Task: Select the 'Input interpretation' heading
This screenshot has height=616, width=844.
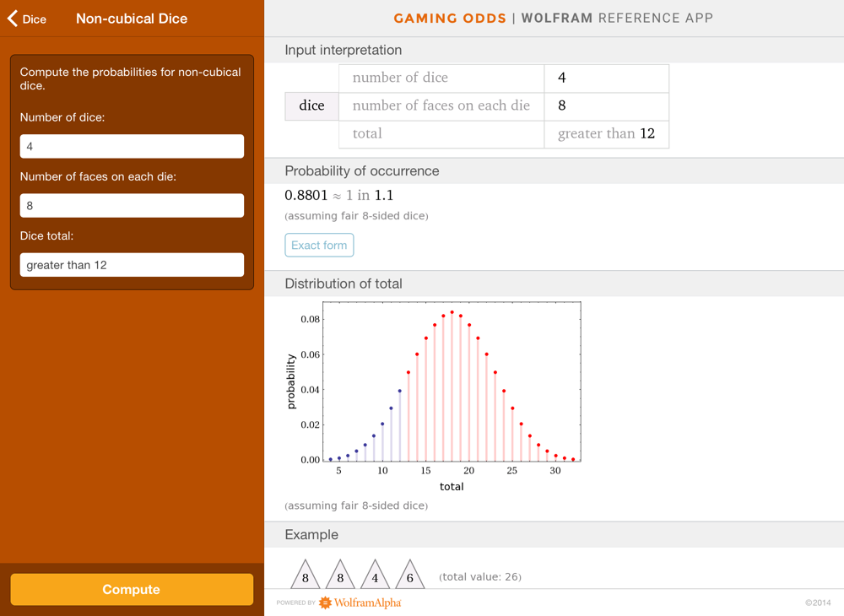Action: 344,50
